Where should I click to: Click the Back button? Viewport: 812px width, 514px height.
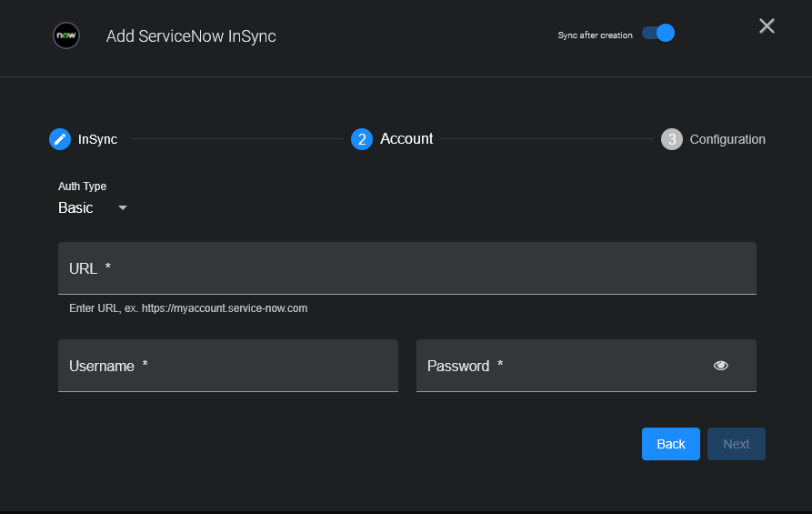click(x=671, y=444)
